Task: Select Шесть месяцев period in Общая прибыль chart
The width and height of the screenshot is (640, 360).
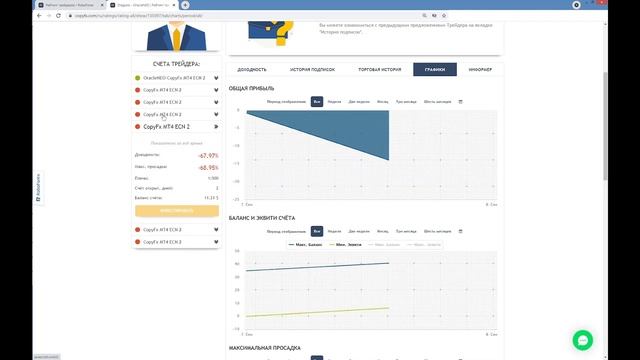Action: 437,102
